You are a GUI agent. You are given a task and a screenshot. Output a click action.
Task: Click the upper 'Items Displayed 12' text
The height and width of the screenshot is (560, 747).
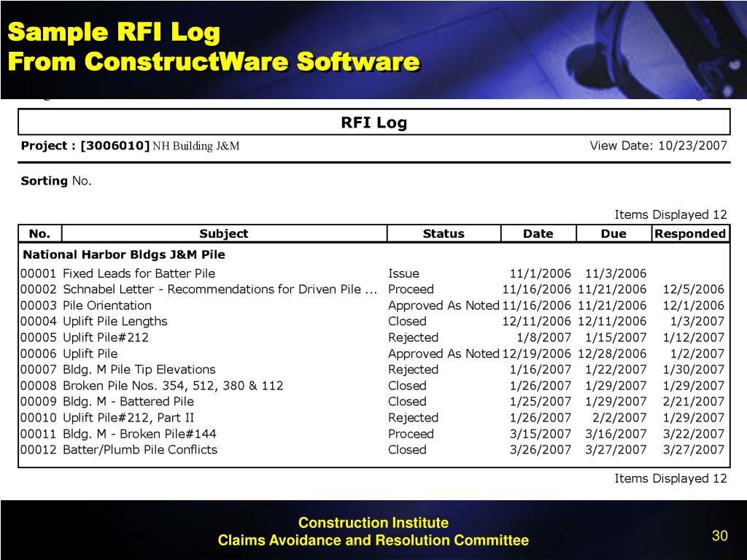[671, 215]
